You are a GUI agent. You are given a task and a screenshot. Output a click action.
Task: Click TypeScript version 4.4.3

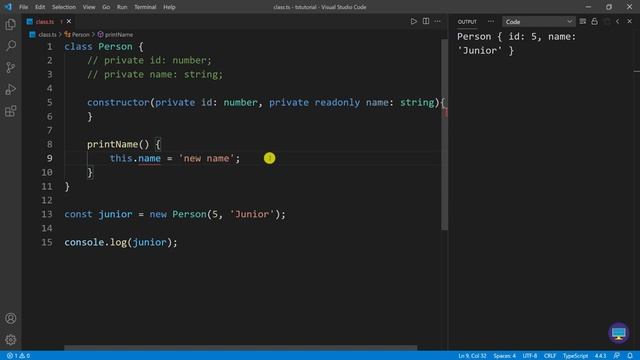point(600,356)
